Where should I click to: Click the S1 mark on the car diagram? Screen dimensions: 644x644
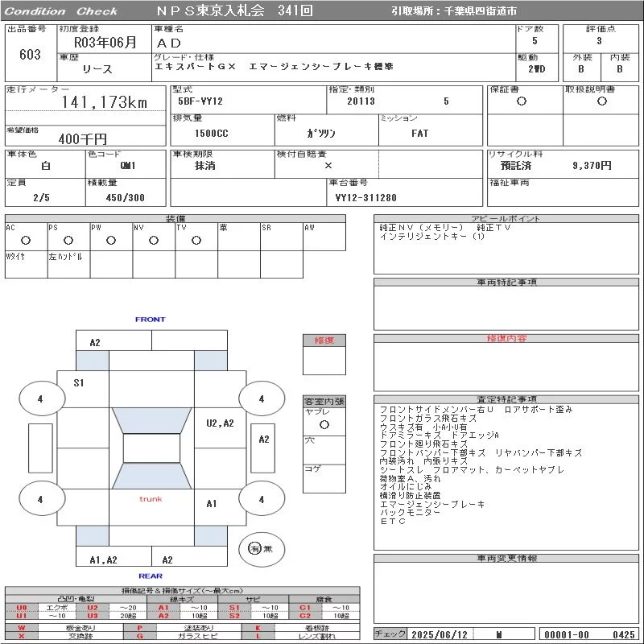[78, 383]
